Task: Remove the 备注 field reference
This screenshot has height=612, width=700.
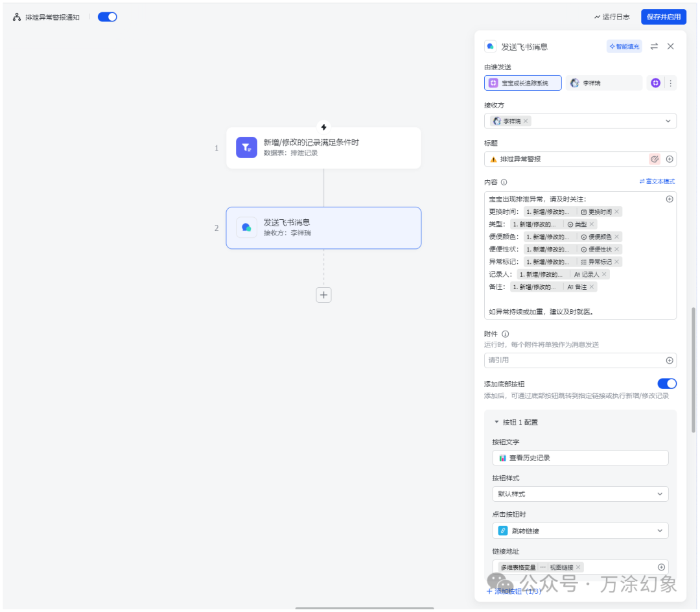Action: pyautogui.click(x=592, y=287)
